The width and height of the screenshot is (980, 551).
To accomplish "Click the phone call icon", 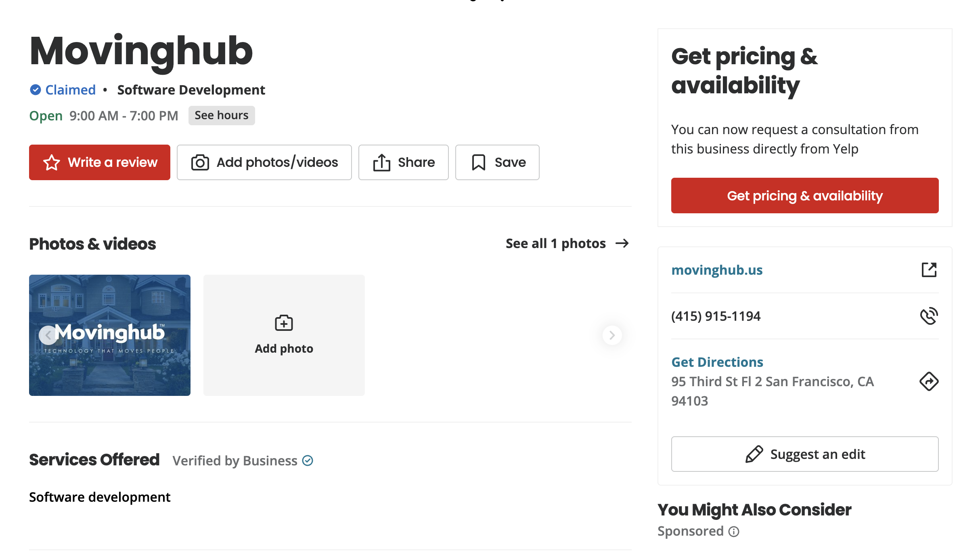I will click(x=929, y=316).
